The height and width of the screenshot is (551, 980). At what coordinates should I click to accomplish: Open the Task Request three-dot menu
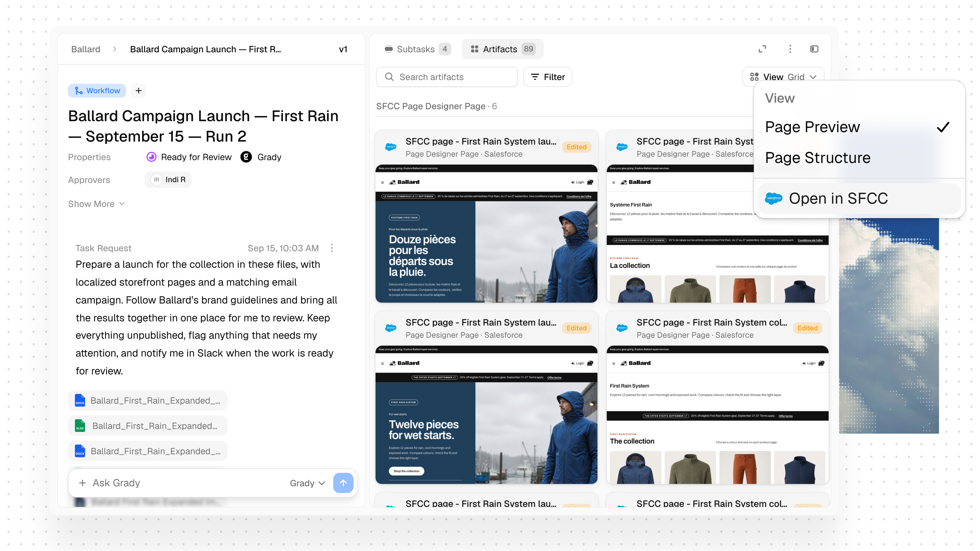pyautogui.click(x=332, y=248)
